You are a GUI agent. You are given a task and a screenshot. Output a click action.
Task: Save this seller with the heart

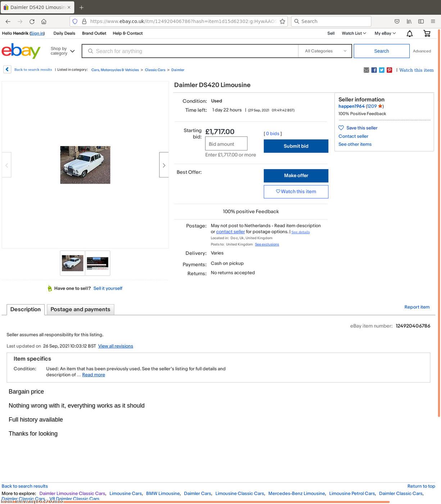click(358, 128)
